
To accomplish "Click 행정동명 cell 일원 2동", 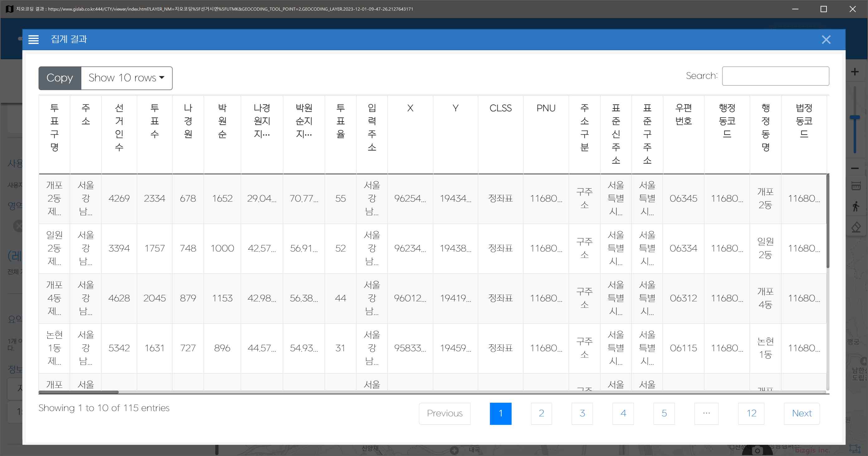I will (765, 248).
